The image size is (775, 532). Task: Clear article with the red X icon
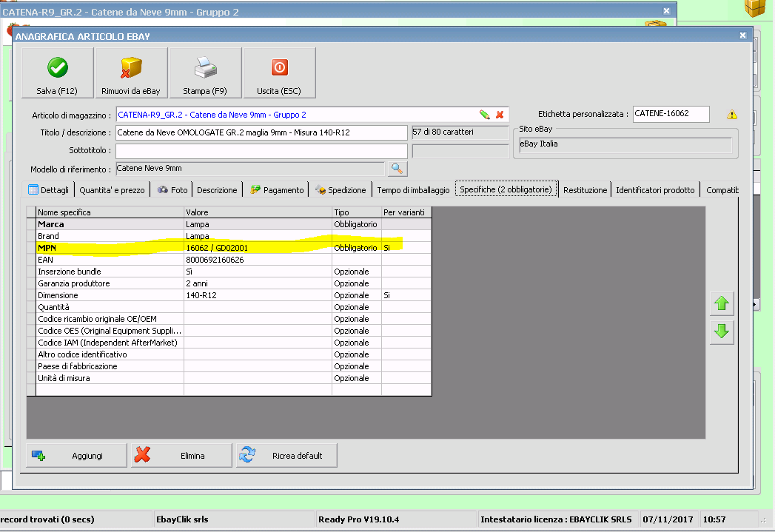[x=500, y=115]
